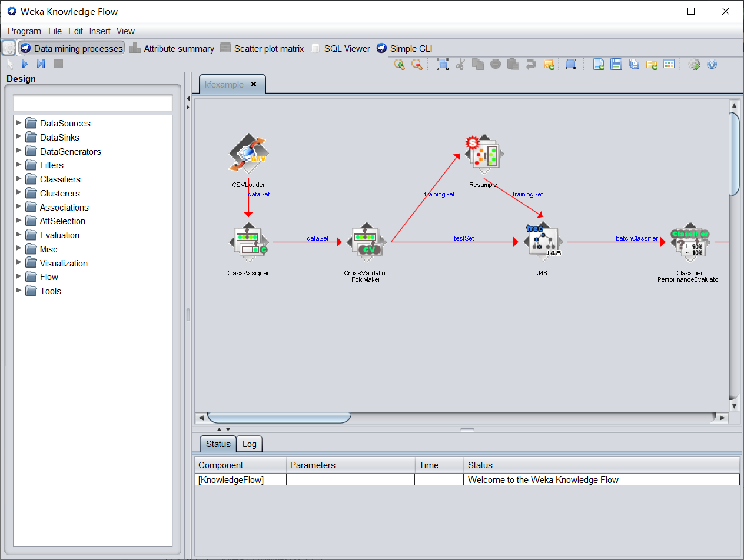The image size is (744, 560).
Task: Zoom out of the flow canvas
Action: 417,64
